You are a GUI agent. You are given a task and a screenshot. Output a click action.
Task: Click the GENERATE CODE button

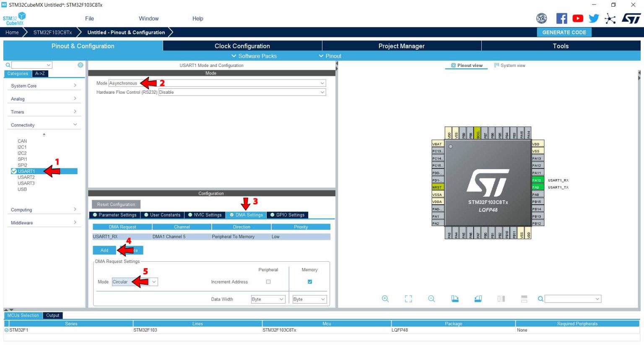[564, 32]
